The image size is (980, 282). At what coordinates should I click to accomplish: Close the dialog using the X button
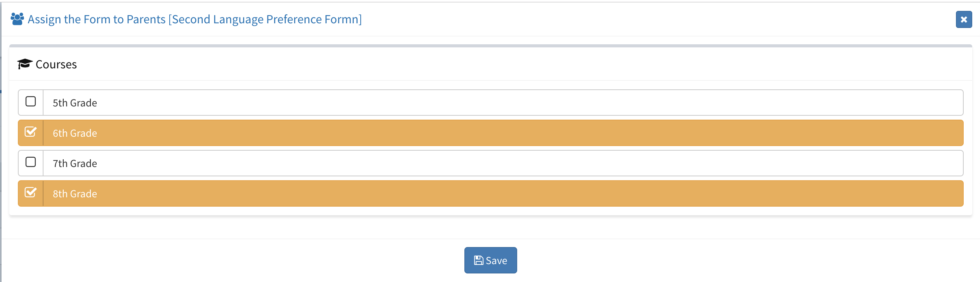click(964, 19)
